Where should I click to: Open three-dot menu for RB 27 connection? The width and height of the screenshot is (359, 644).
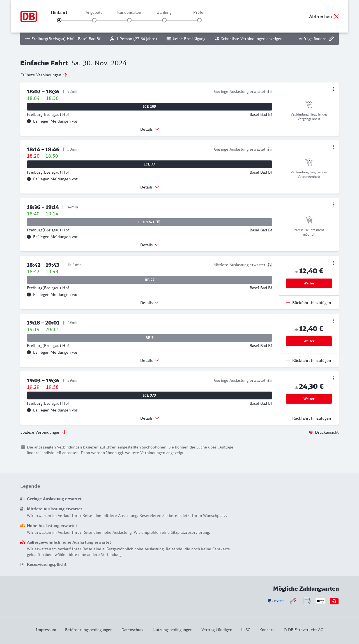[x=333, y=263]
